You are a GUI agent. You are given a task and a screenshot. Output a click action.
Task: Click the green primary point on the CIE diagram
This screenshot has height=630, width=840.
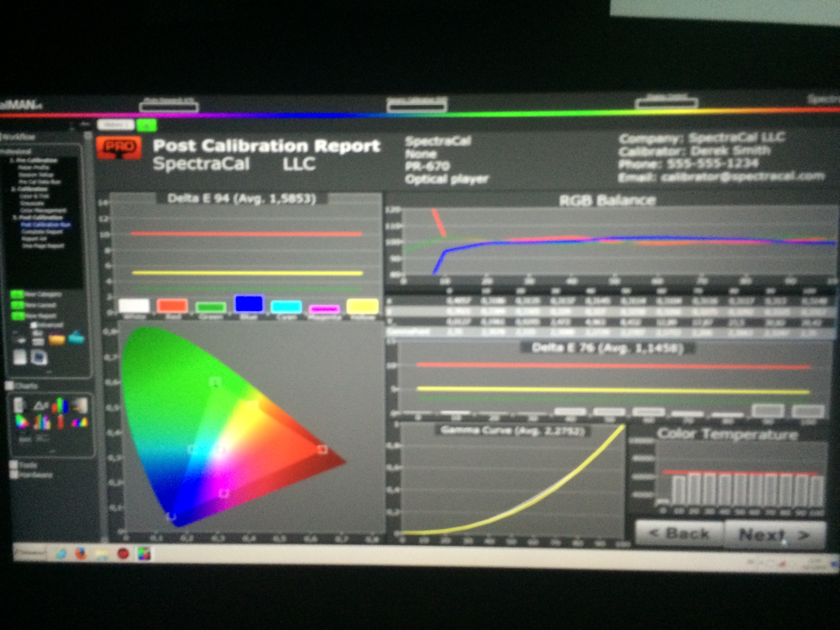tap(215, 382)
